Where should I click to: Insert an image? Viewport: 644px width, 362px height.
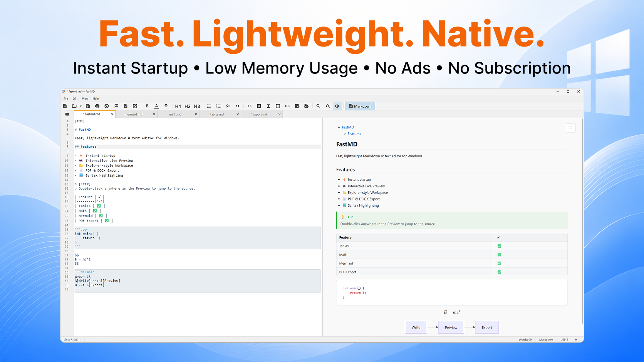(x=297, y=106)
